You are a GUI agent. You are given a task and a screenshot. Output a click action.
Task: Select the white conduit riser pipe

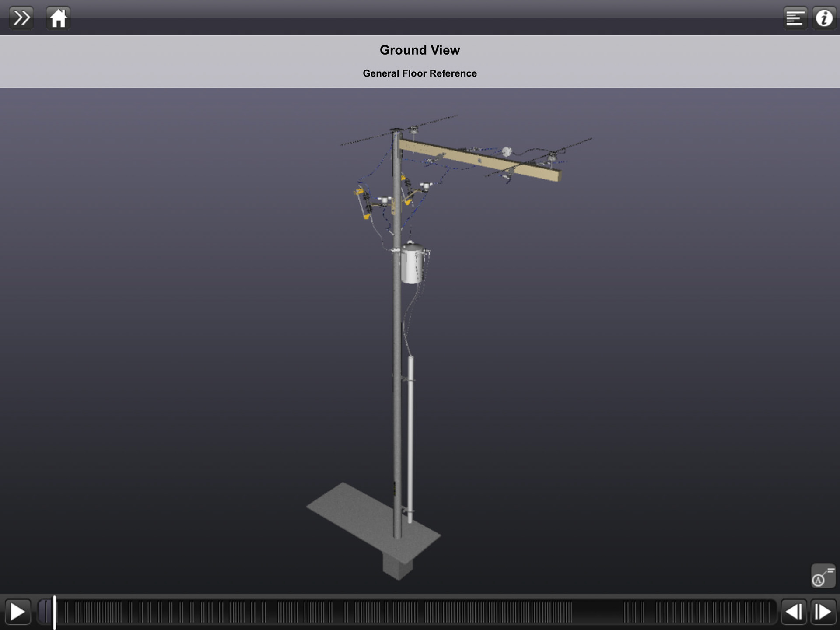coord(410,437)
